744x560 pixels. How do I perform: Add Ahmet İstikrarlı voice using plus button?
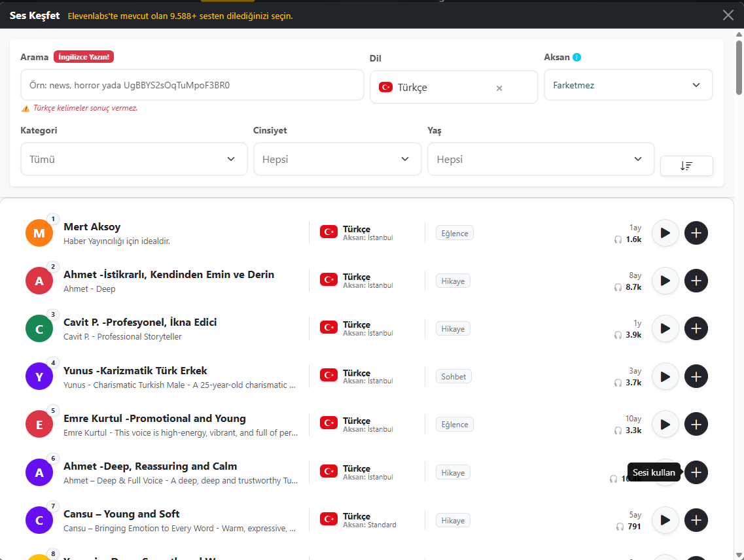tap(696, 281)
